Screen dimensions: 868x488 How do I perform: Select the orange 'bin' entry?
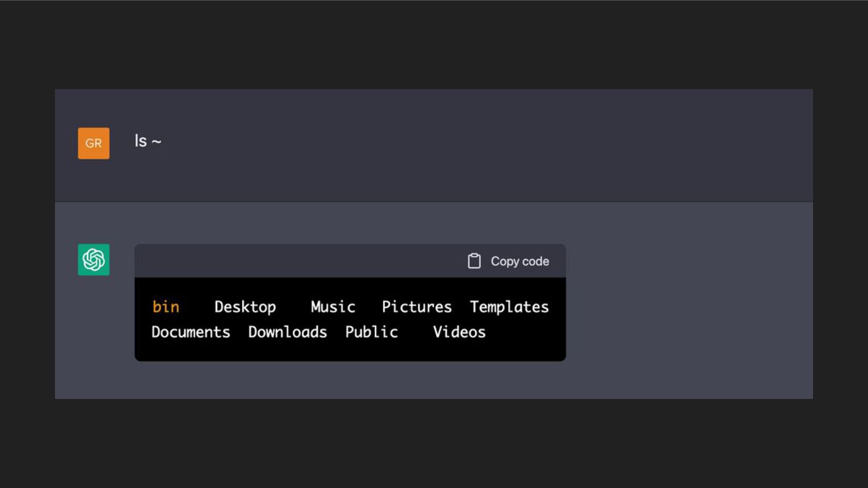click(x=165, y=306)
